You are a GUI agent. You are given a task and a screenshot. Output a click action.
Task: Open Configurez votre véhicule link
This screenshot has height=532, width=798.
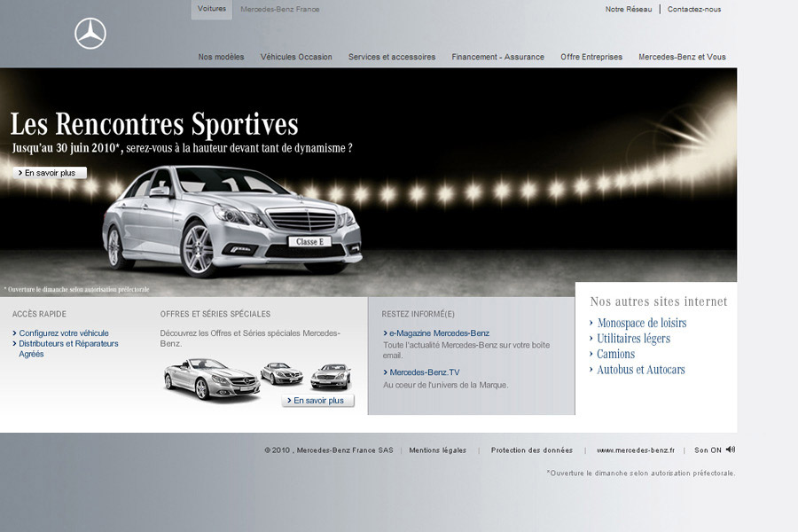click(64, 333)
